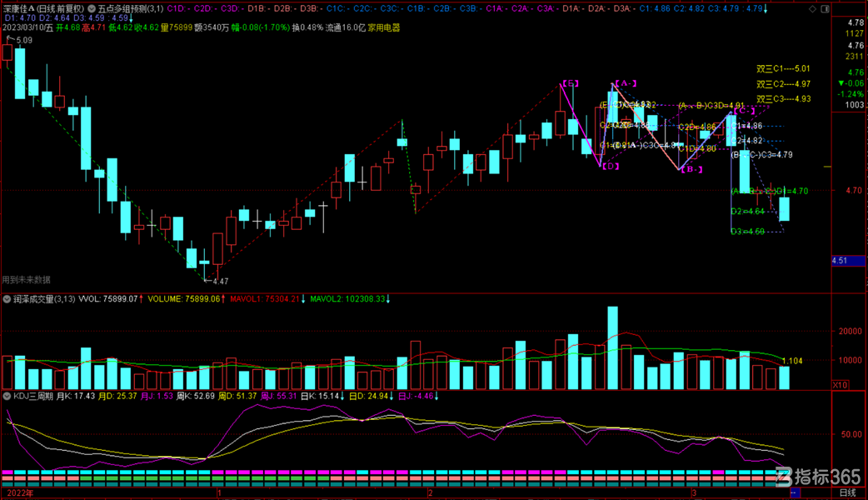This screenshot has height=500, width=868.
Task: Open the 五点多组预测 indicator dropdown arrow
Action: (x=92, y=9)
